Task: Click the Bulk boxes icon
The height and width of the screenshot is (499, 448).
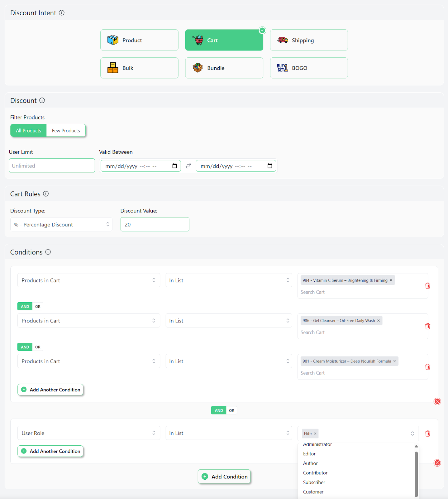Action: tap(113, 68)
